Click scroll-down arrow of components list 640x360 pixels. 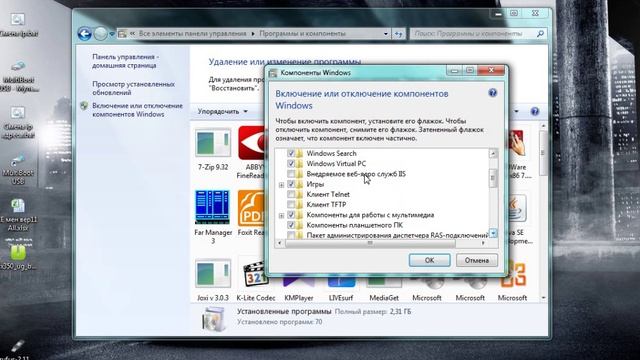tap(493, 233)
